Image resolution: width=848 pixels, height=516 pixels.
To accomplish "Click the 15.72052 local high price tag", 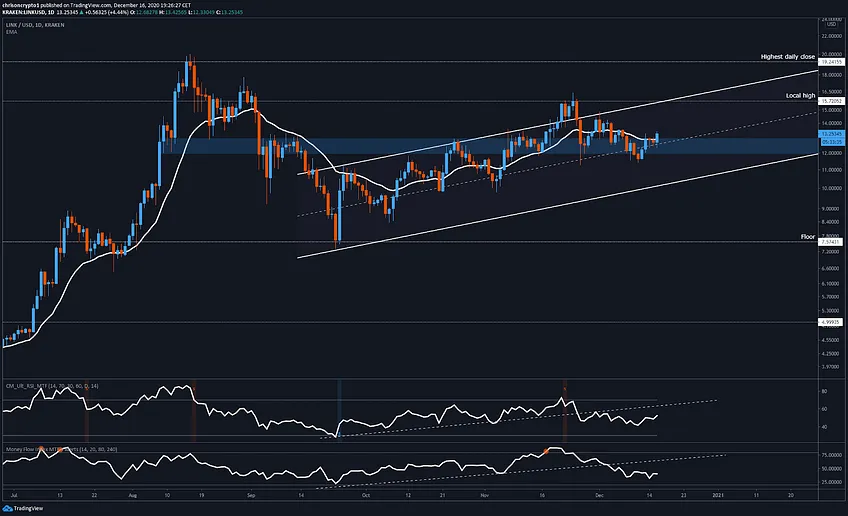I will click(831, 101).
